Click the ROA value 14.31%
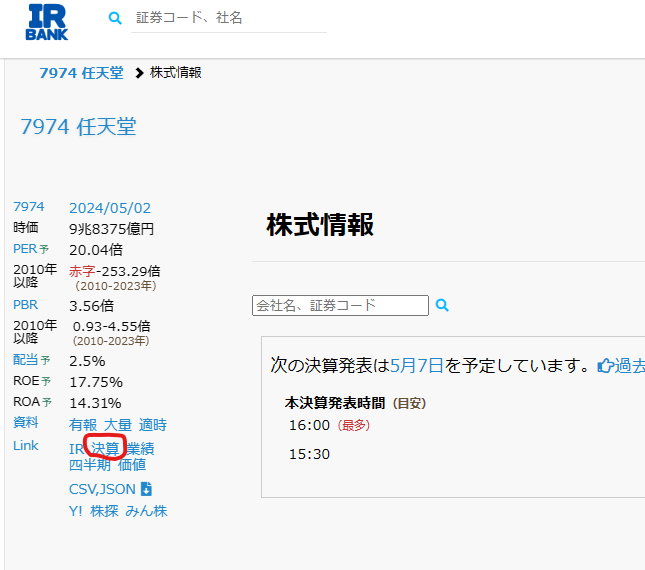 [x=95, y=403]
